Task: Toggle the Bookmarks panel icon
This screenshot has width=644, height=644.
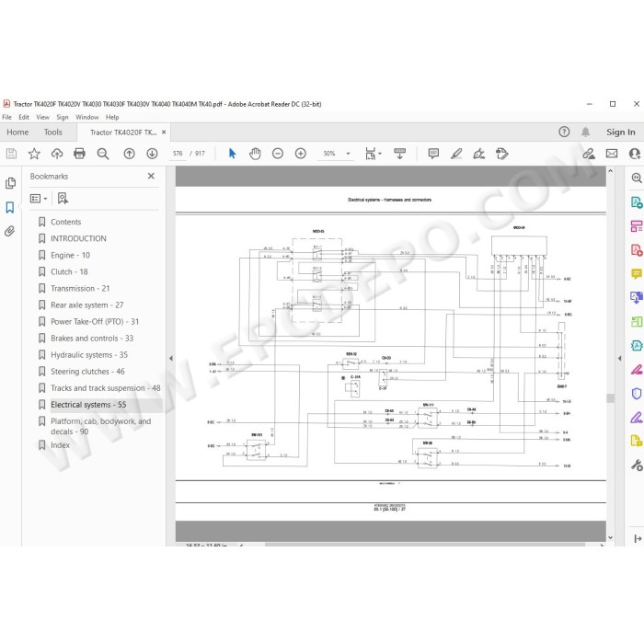Action: click(10, 207)
